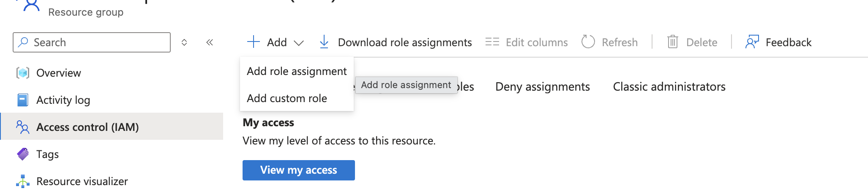Viewport: 868px width, 194px height.
Task: Click the Resource visualizer hierarchy icon
Action: 23,181
